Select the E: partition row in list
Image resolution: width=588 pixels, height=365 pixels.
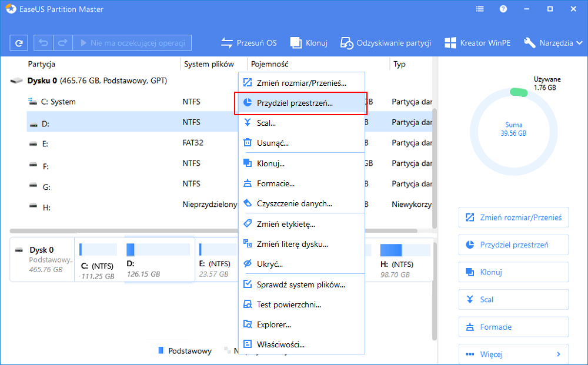point(132,143)
